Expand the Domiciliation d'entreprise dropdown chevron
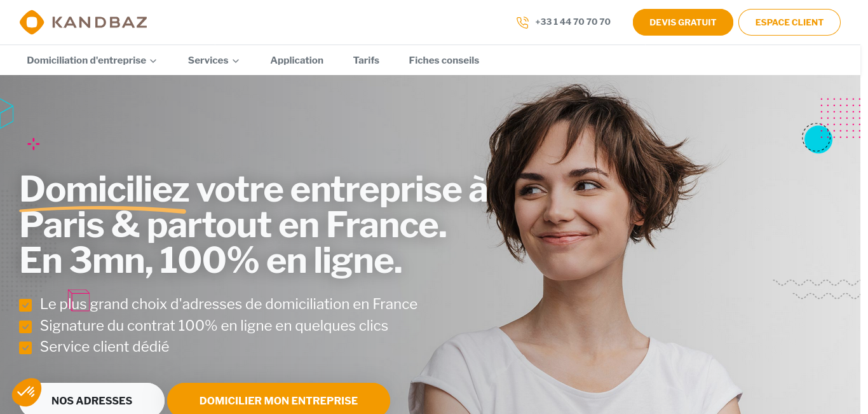868x414 pixels. pyautogui.click(x=153, y=61)
